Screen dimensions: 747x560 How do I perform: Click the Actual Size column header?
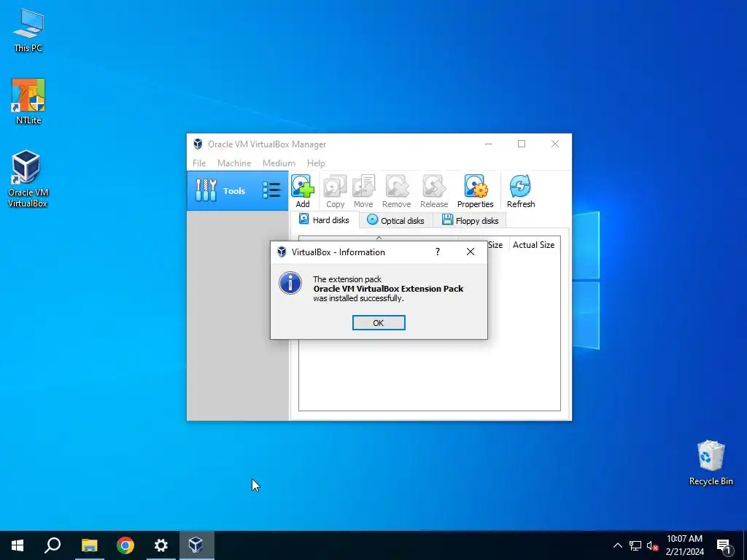click(x=534, y=245)
